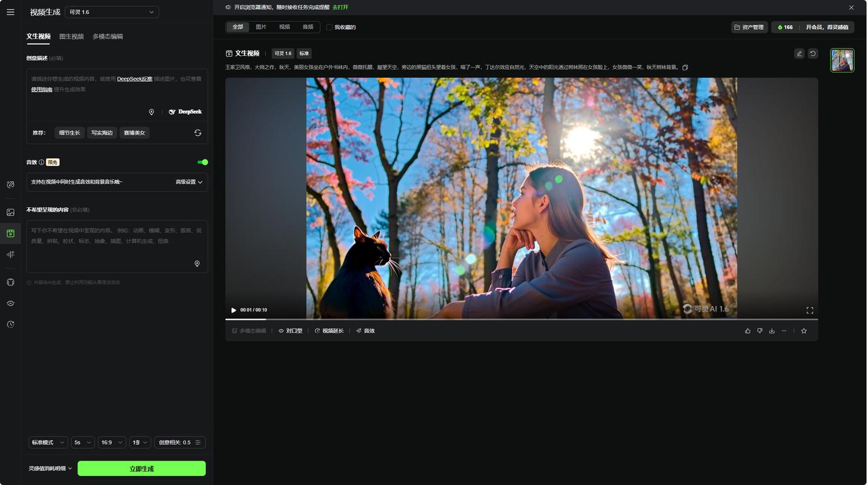Select the video generation sidebar icon
The height and width of the screenshot is (485, 868).
(10, 233)
